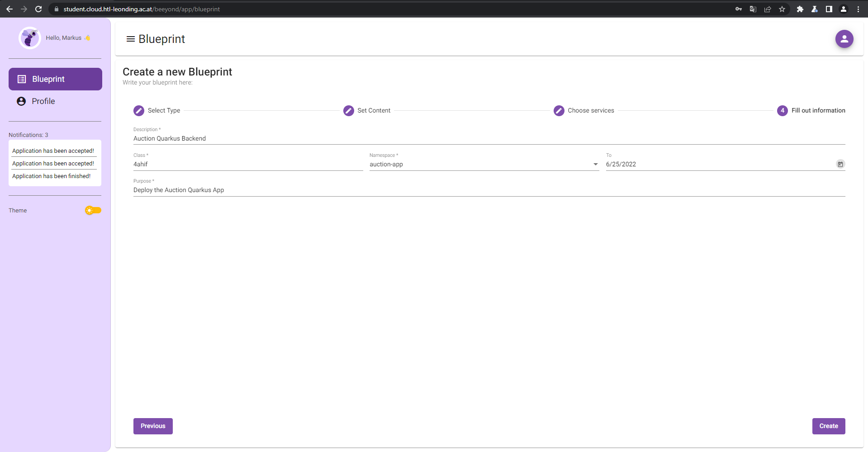The image size is (868, 452).
Task: Select Blueprint in sidebar navigation
Action: click(55, 79)
